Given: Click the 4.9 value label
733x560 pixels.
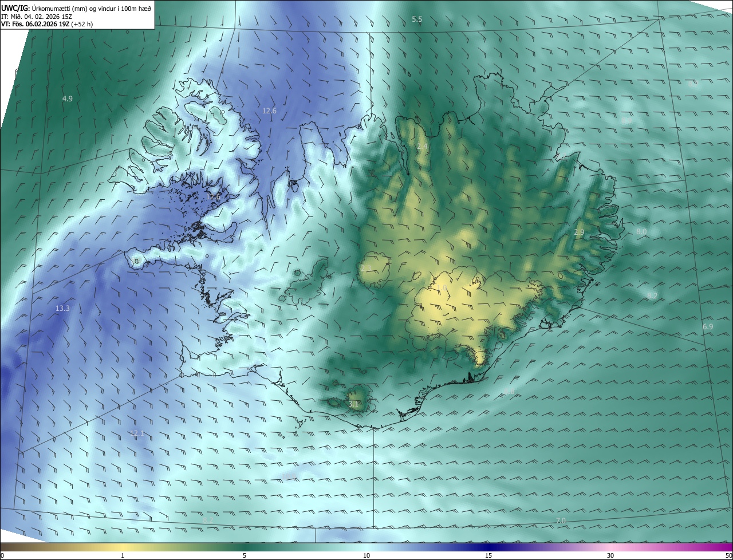Looking at the screenshot, I should click(x=67, y=99).
